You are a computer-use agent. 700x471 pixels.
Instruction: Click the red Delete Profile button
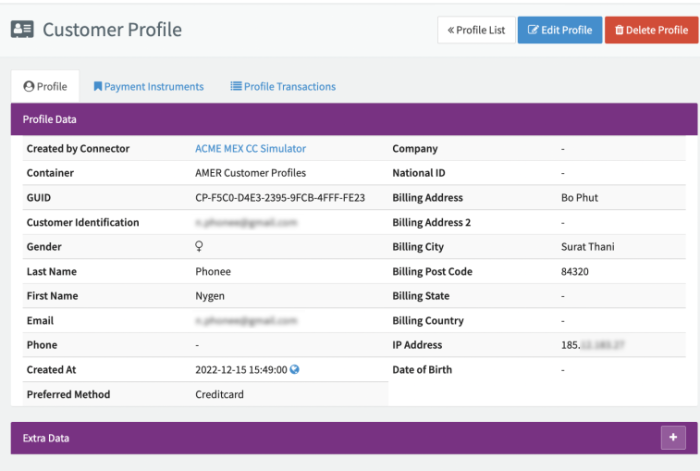click(651, 30)
